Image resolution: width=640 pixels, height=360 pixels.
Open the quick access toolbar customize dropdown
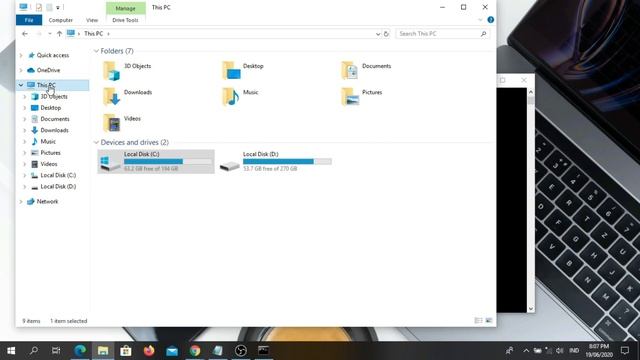58,8
